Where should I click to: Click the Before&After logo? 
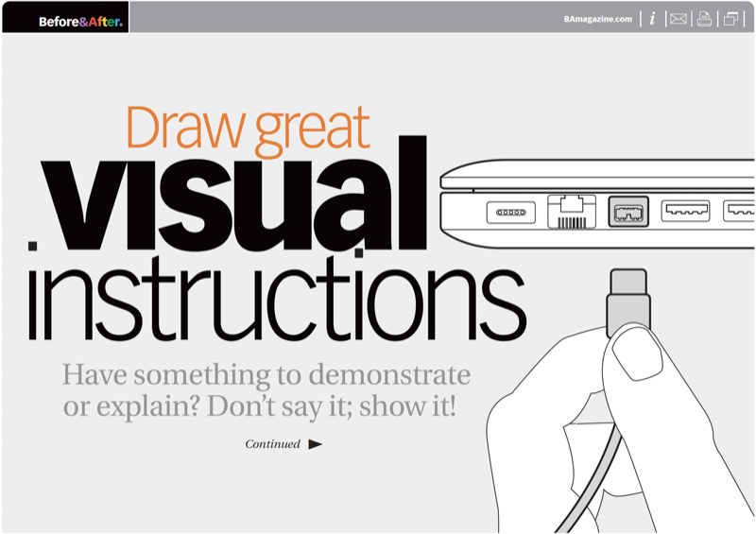coord(80,20)
